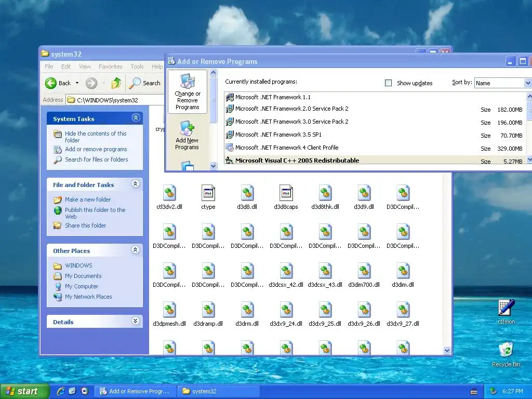Viewport: 532px width, 399px height.
Task: Go to My Documents in Other Places
Action: (x=83, y=276)
